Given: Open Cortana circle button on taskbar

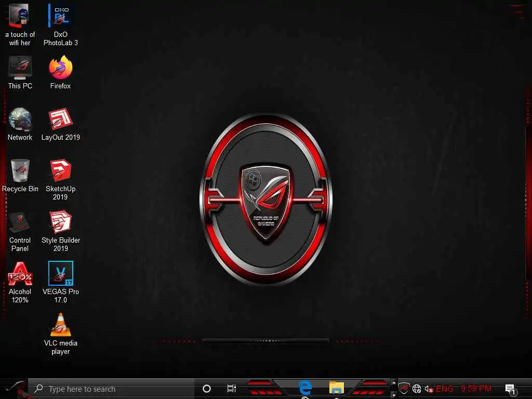Looking at the screenshot, I should point(207,389).
